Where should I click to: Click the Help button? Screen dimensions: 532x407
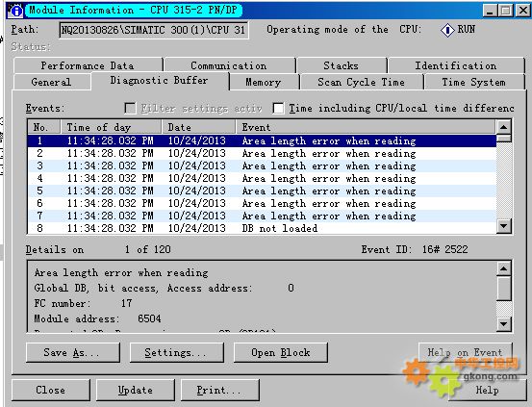487,390
